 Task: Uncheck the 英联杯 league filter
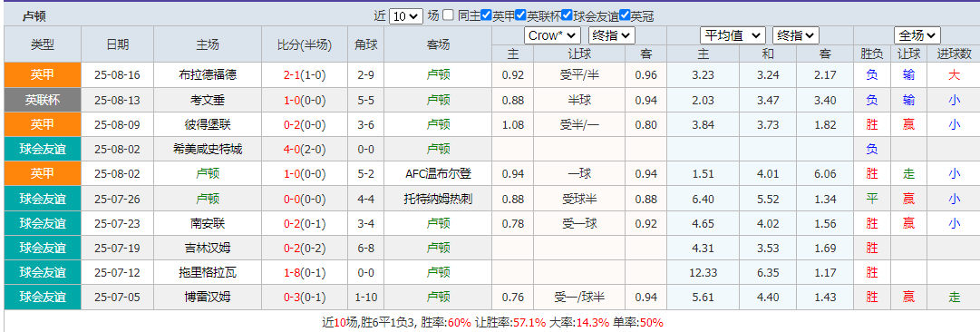pos(520,15)
